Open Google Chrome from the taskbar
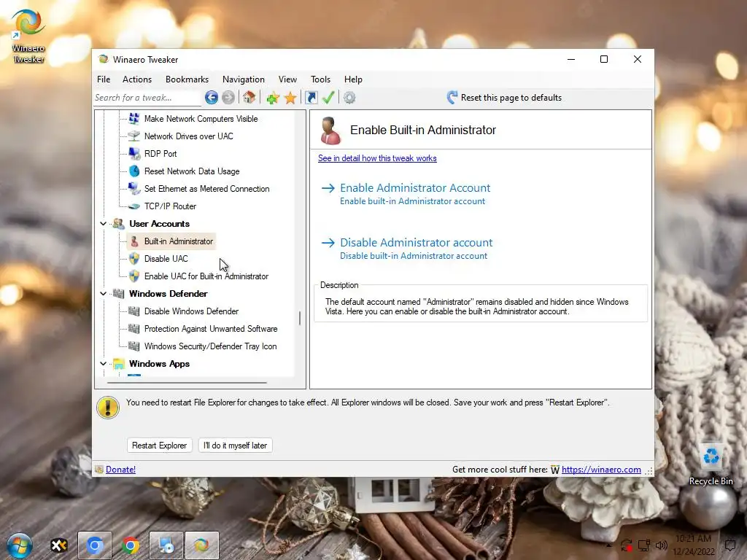 click(x=130, y=545)
